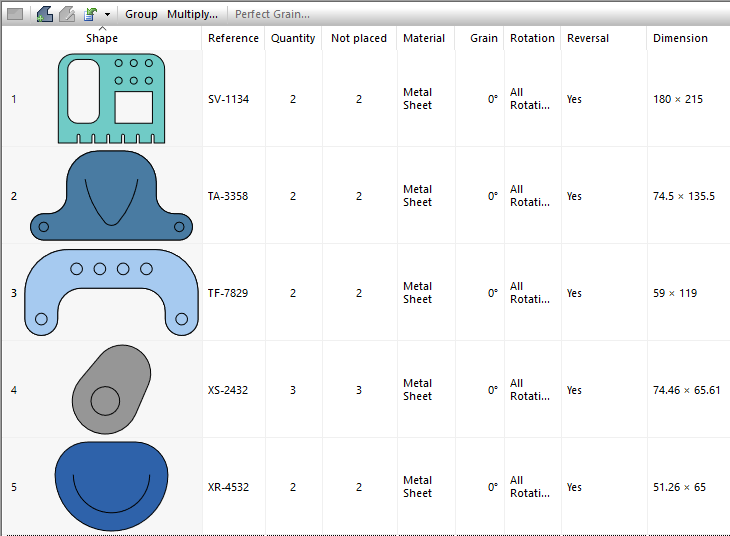
Task: Click Reversal Yes in TA-3358 row
Action: pos(574,196)
